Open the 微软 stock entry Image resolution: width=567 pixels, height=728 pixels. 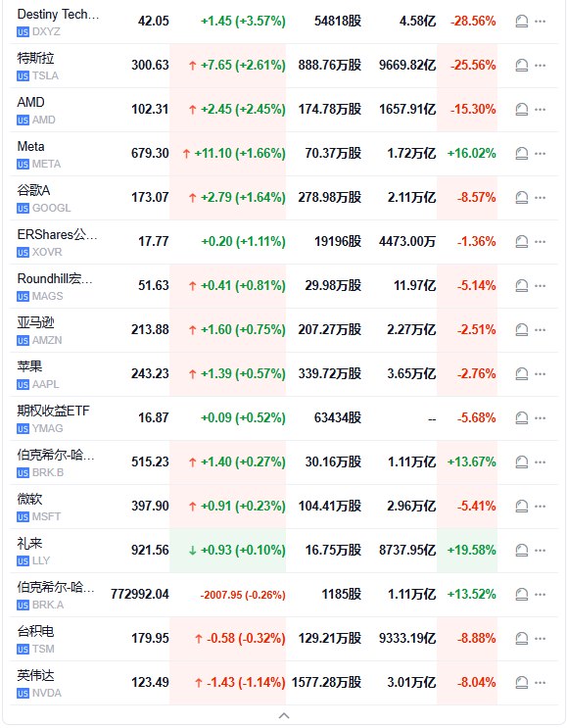(x=29, y=499)
